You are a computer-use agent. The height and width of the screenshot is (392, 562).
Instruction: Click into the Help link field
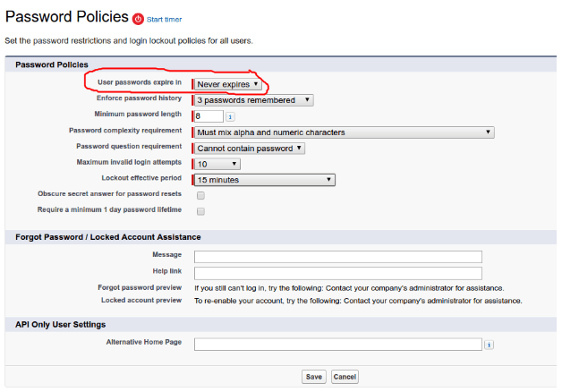pyautogui.click(x=337, y=273)
